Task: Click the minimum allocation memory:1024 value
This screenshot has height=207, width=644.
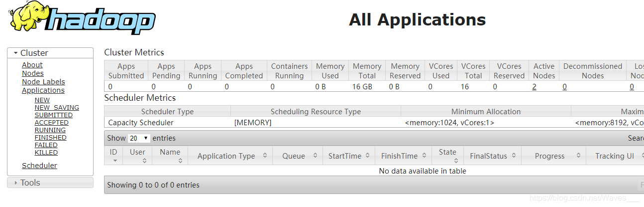Action: (x=449, y=122)
